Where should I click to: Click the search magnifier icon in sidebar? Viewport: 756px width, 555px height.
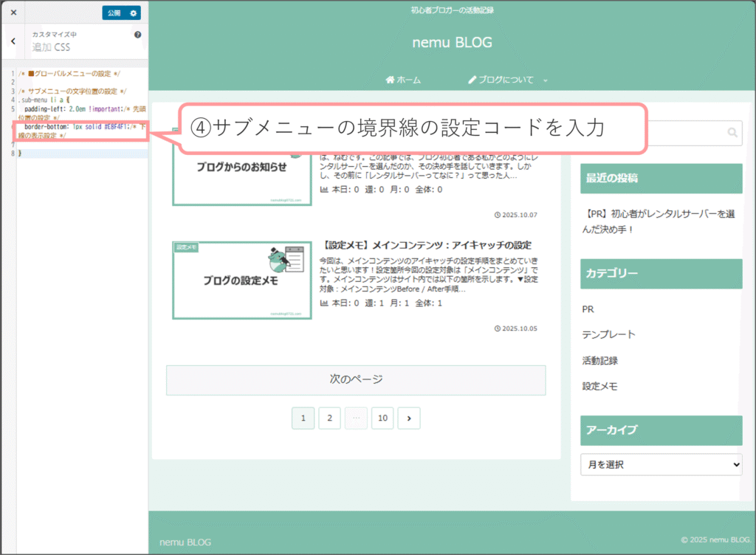(732, 133)
